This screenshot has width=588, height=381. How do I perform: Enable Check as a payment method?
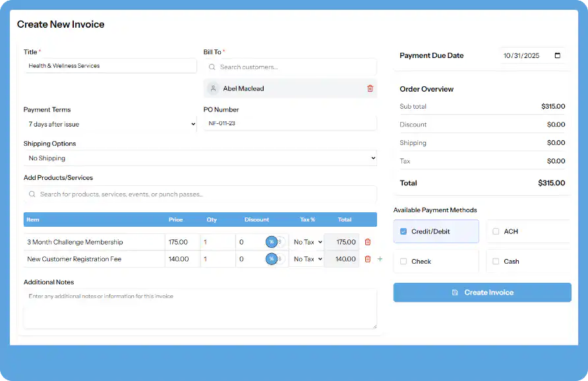(403, 261)
